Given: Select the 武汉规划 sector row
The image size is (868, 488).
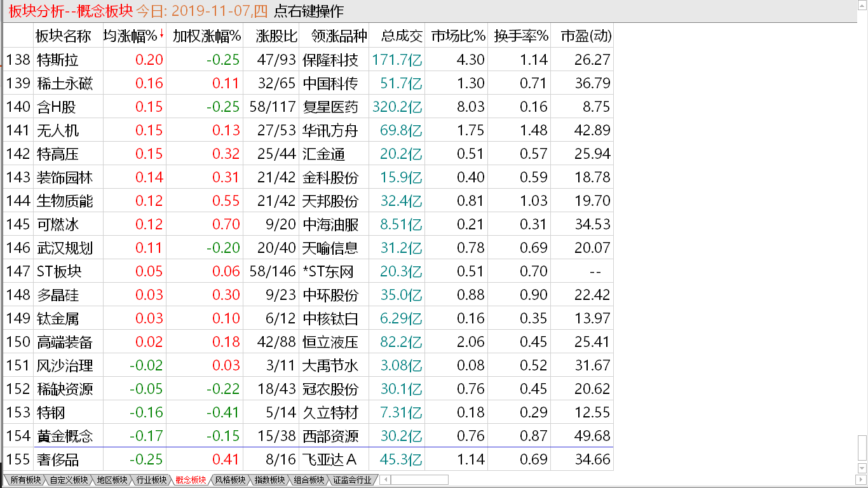Looking at the screenshot, I should pos(309,248).
